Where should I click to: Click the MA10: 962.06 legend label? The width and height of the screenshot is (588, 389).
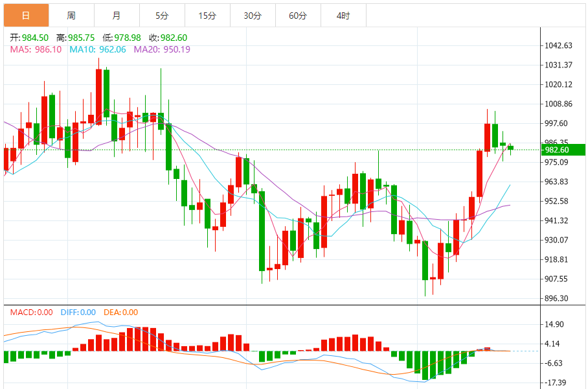pos(98,49)
